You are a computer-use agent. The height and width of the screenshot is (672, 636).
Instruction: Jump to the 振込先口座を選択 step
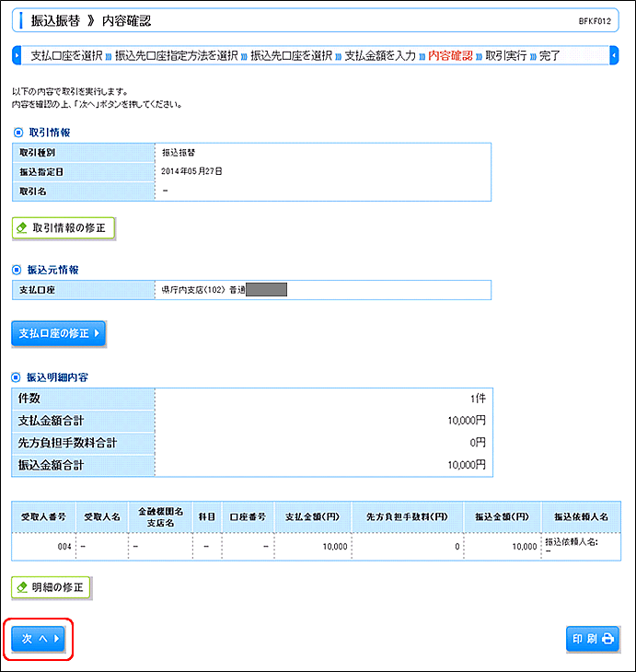[291, 55]
